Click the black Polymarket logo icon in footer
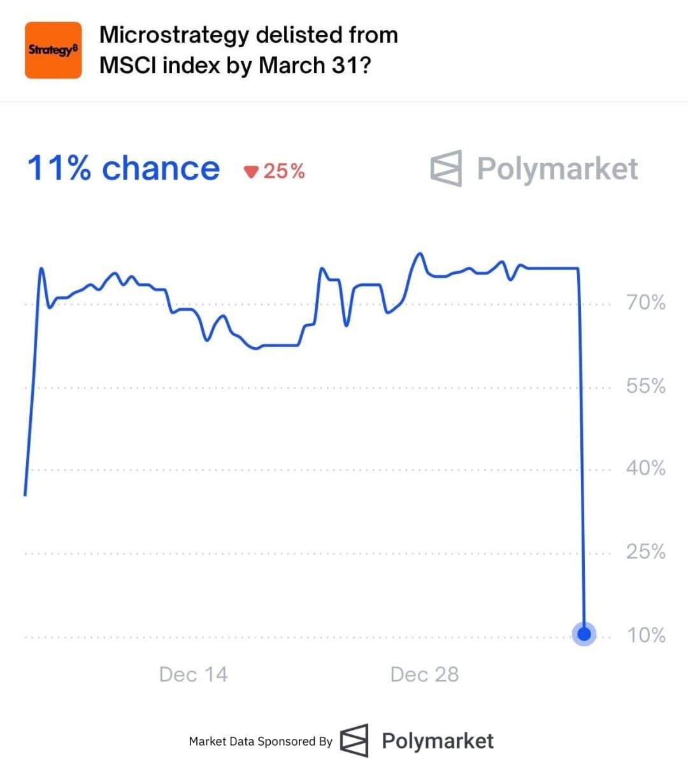The image size is (688, 784). click(x=354, y=741)
